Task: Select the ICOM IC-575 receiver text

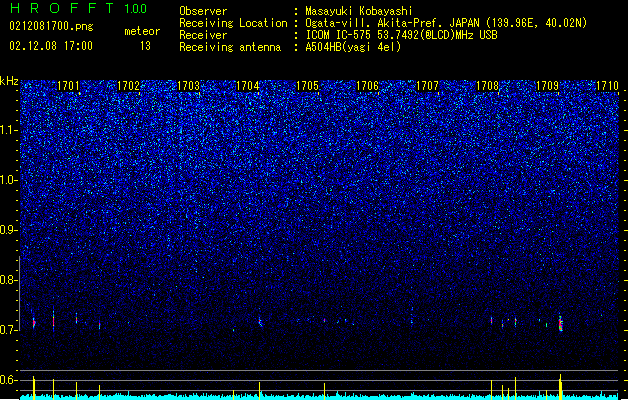Action: [401, 35]
